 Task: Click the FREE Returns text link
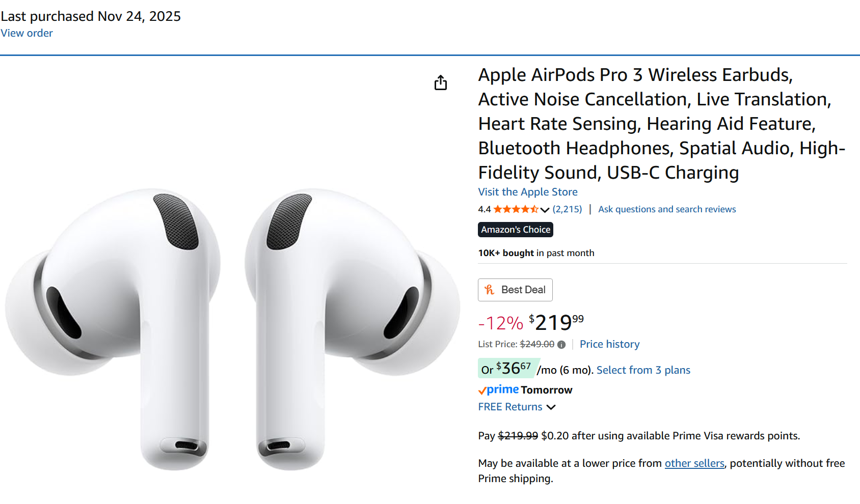point(510,407)
